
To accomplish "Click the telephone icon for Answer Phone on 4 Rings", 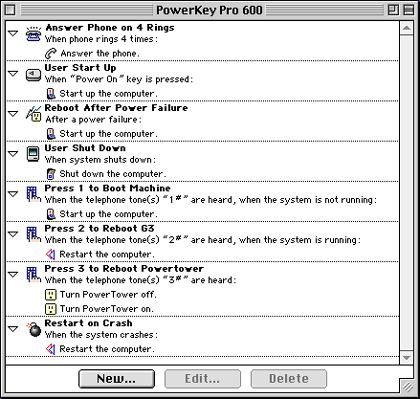I will point(33,33).
